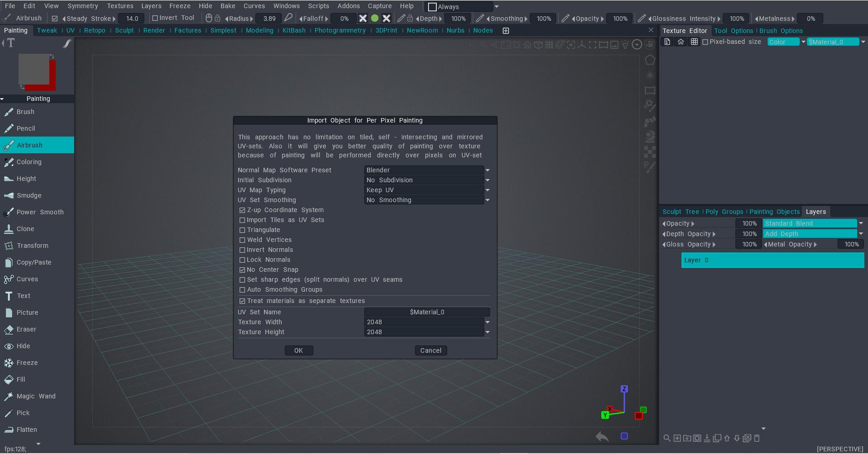The image size is (868, 454).
Task: Click the Freeze tool icon
Action: pyautogui.click(x=9, y=363)
